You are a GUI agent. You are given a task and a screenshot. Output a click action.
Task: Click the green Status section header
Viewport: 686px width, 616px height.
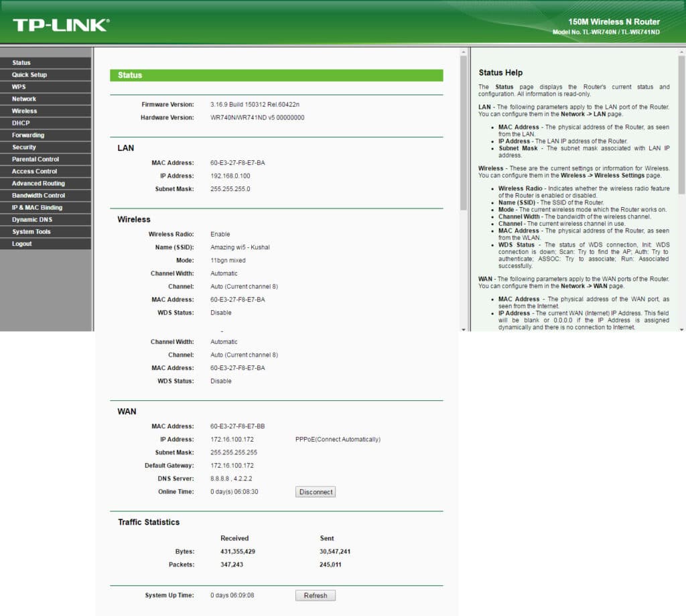click(x=276, y=75)
